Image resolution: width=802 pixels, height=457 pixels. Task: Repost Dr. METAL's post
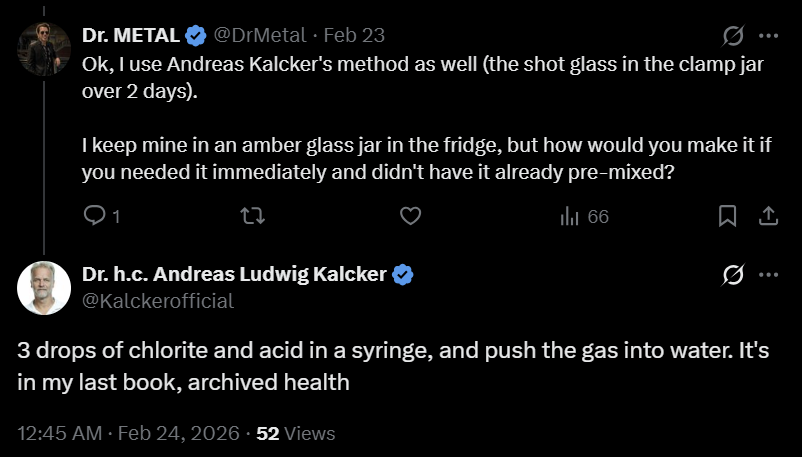point(253,216)
